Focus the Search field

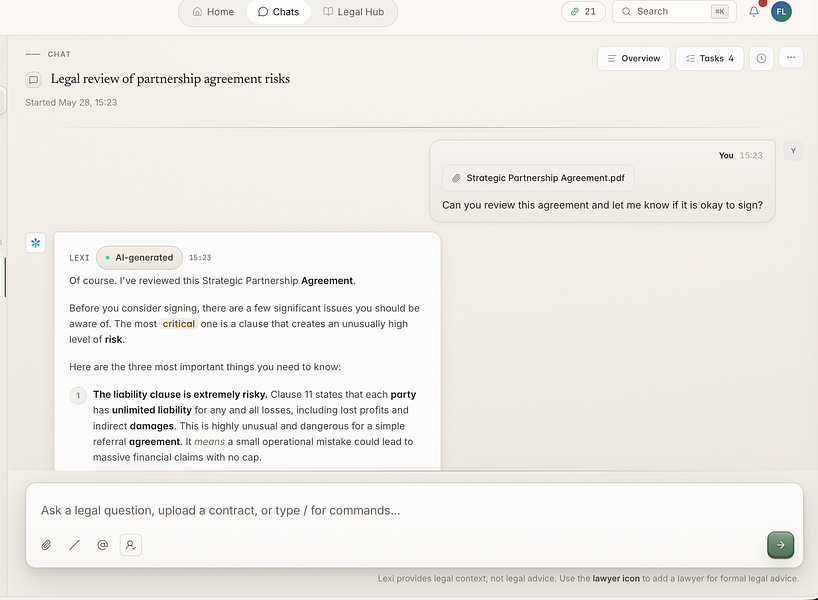pos(674,11)
